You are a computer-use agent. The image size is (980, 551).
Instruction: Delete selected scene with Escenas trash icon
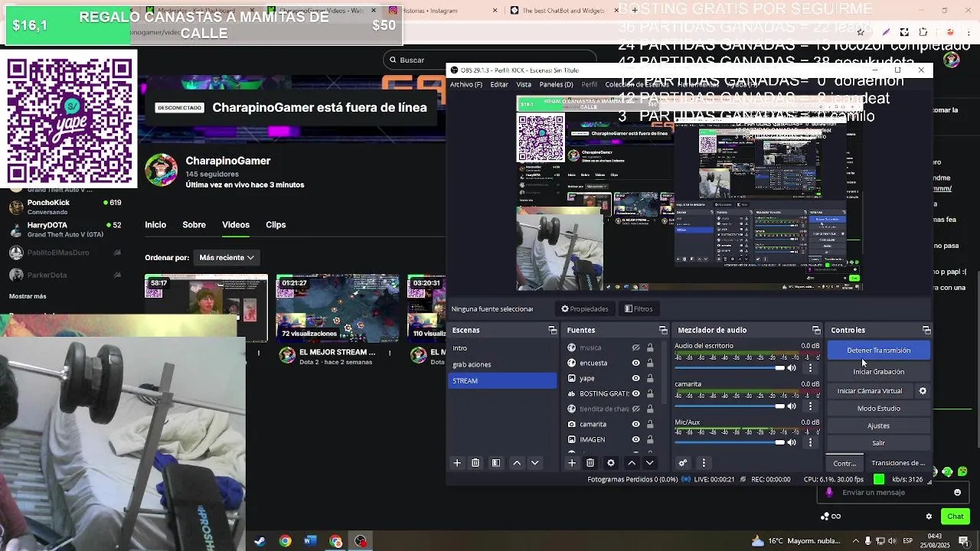pos(475,463)
